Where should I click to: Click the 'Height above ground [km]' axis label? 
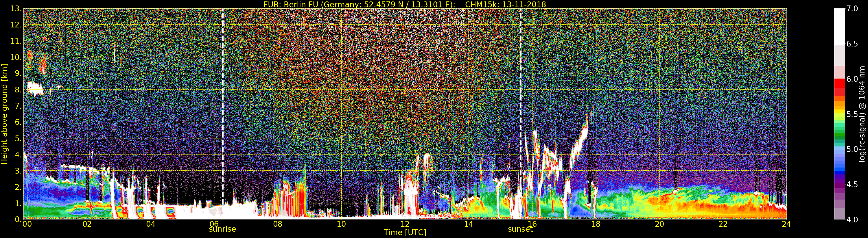(4, 114)
